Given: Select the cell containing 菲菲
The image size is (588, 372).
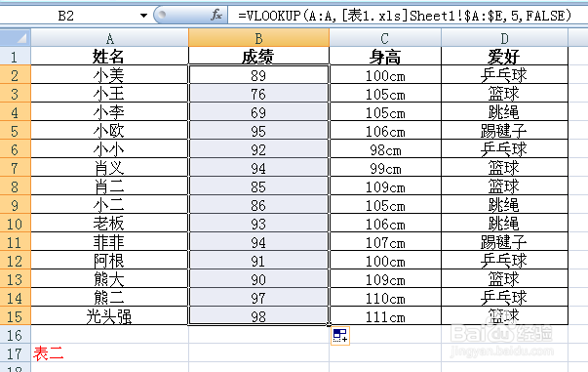Looking at the screenshot, I should click(109, 241).
